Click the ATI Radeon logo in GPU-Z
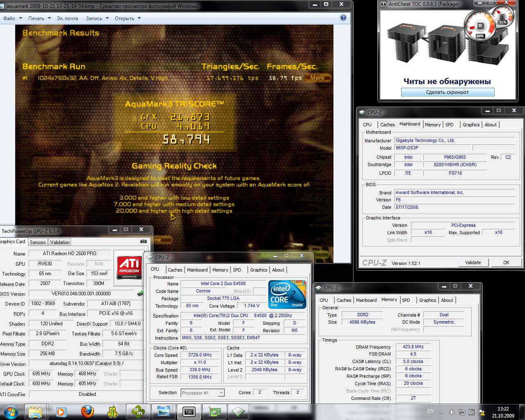Image resolution: width=525 pixels, height=420 pixels. point(129,267)
